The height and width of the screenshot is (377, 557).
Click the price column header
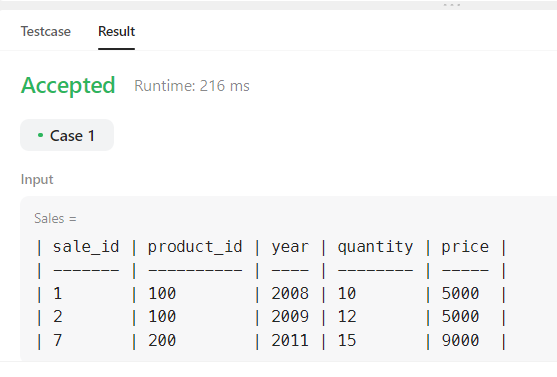pos(465,247)
